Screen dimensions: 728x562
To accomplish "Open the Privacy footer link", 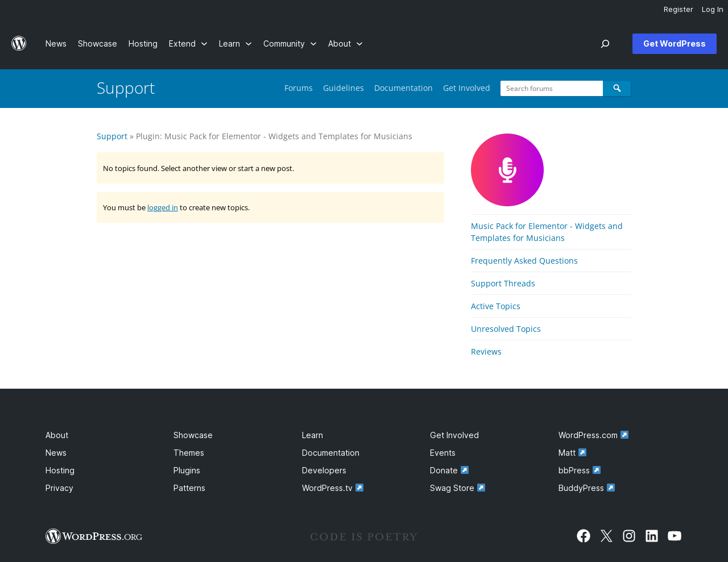I will point(59,488).
